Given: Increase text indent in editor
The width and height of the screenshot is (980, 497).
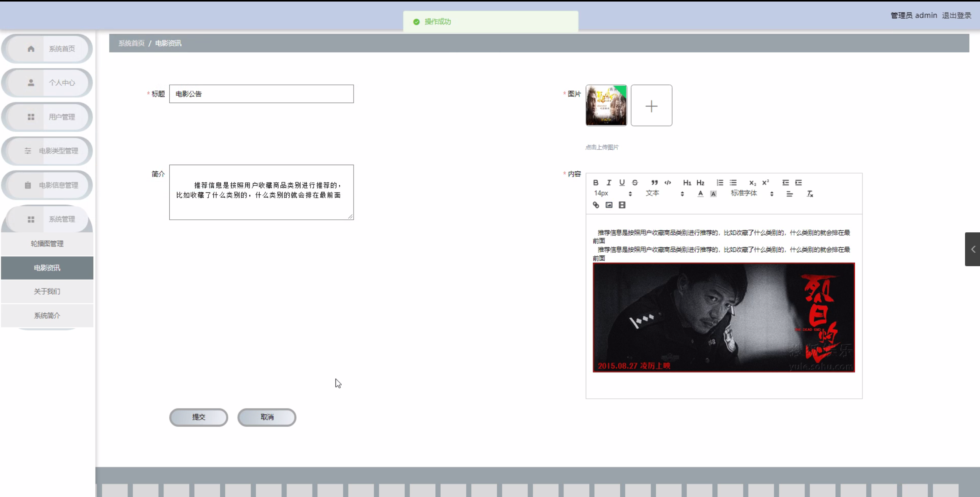Looking at the screenshot, I should point(799,182).
